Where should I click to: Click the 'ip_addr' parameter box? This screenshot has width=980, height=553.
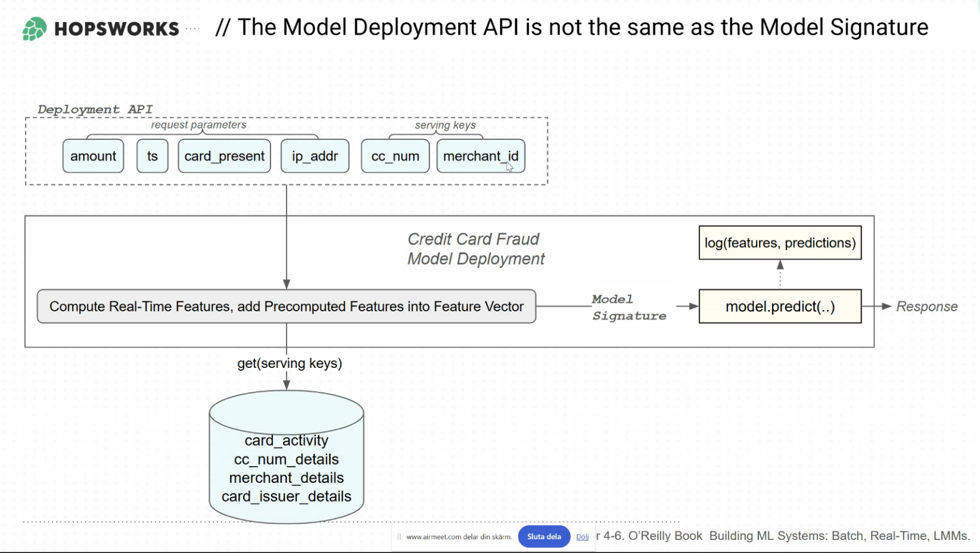[315, 156]
